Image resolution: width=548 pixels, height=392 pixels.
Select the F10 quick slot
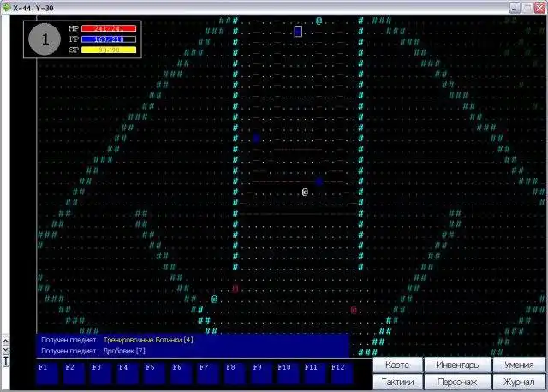[x=289, y=373]
